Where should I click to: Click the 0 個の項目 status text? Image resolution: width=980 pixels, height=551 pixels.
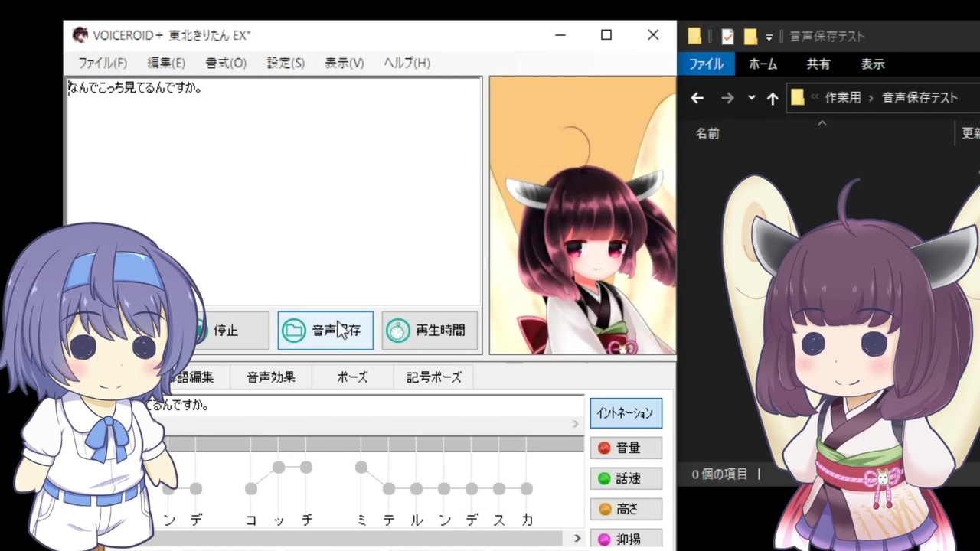(720, 474)
